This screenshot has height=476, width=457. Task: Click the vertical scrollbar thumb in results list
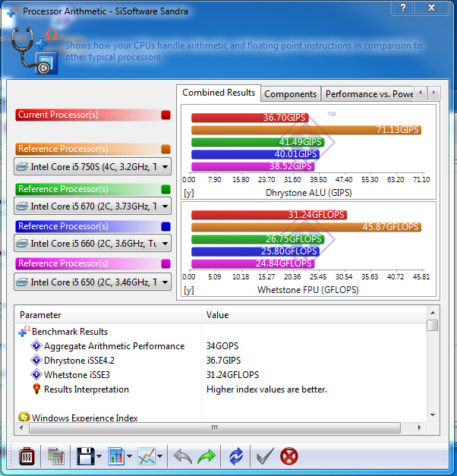pyautogui.click(x=433, y=325)
